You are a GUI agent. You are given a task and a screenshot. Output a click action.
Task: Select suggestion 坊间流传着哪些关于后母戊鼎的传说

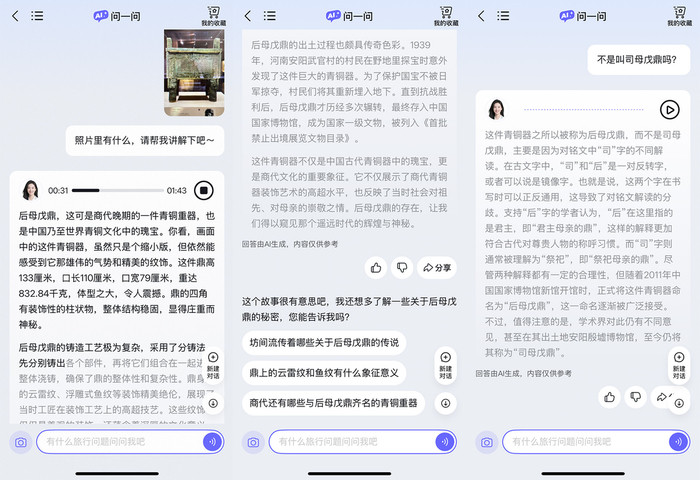tap(324, 342)
